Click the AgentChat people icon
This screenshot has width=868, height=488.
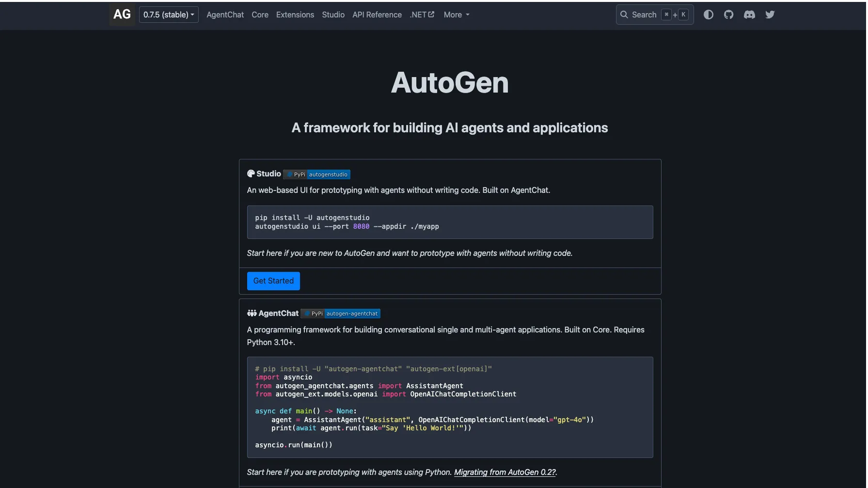(252, 313)
